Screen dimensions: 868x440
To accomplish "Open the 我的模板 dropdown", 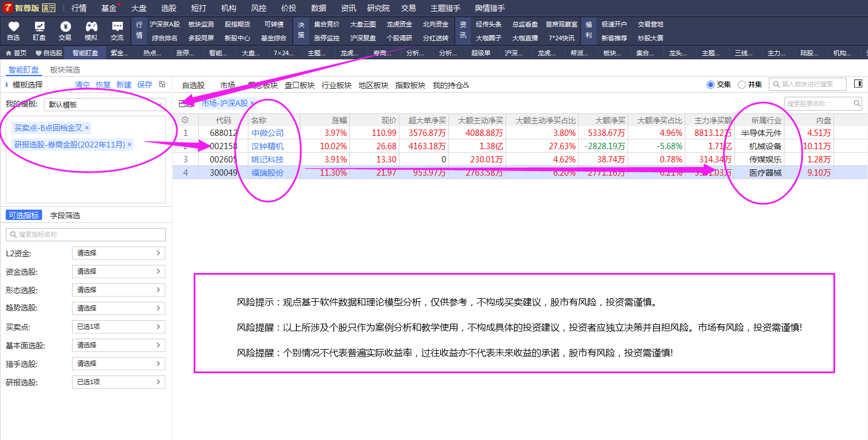I will pyautogui.click(x=105, y=104).
